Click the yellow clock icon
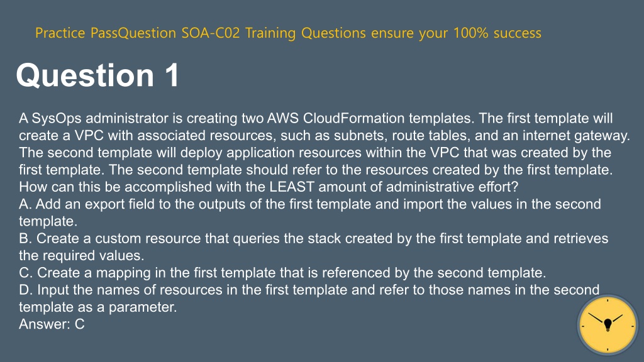Screen dimensions: 644x362 pyautogui.click(x=608, y=325)
